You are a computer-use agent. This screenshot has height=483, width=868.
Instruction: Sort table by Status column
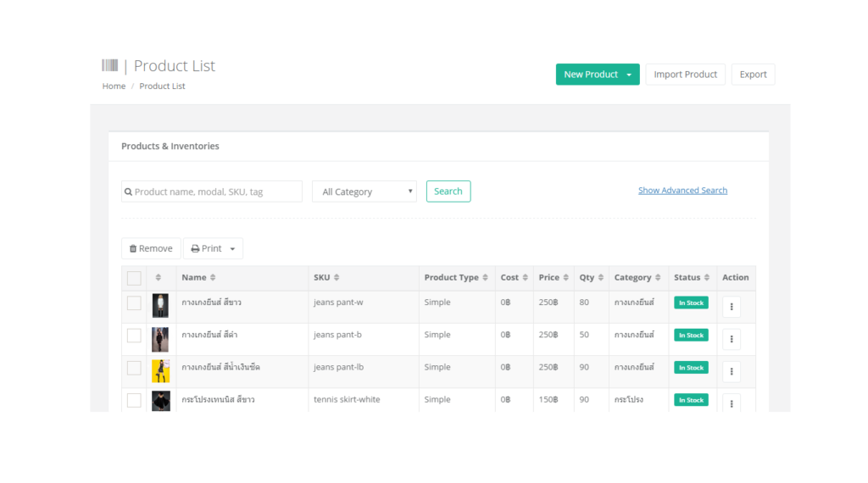click(x=692, y=277)
